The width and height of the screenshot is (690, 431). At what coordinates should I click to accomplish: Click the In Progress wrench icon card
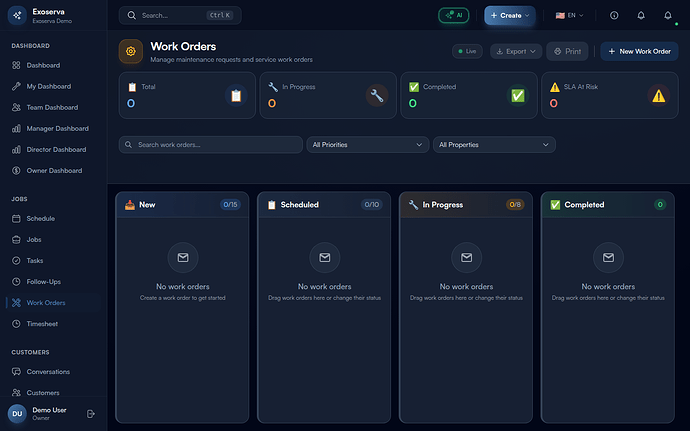[x=377, y=96]
